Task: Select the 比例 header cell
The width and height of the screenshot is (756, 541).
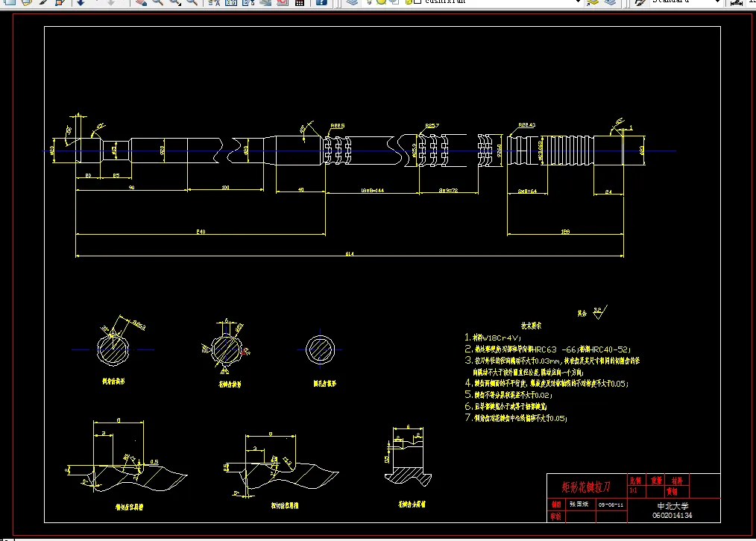Action: pyautogui.click(x=635, y=481)
